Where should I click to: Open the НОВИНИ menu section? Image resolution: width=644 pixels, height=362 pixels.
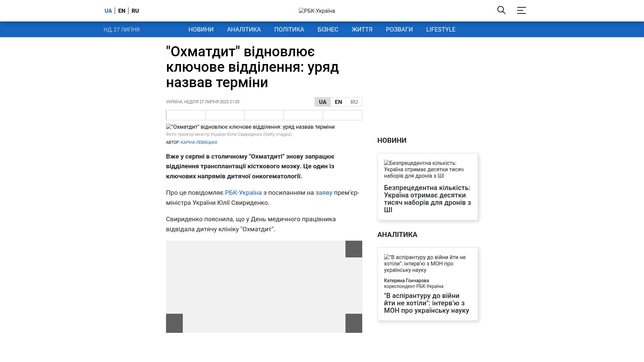pos(201,29)
